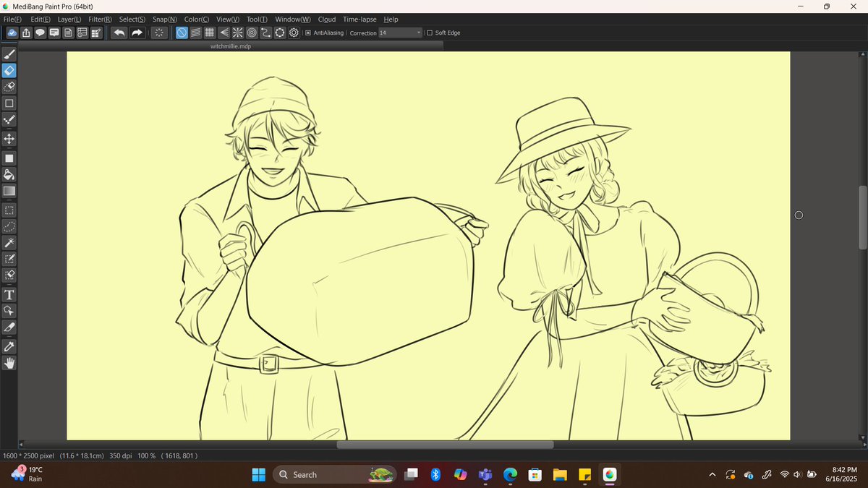Select the Brush tool
Screen dimensions: 868x488
click(9, 54)
